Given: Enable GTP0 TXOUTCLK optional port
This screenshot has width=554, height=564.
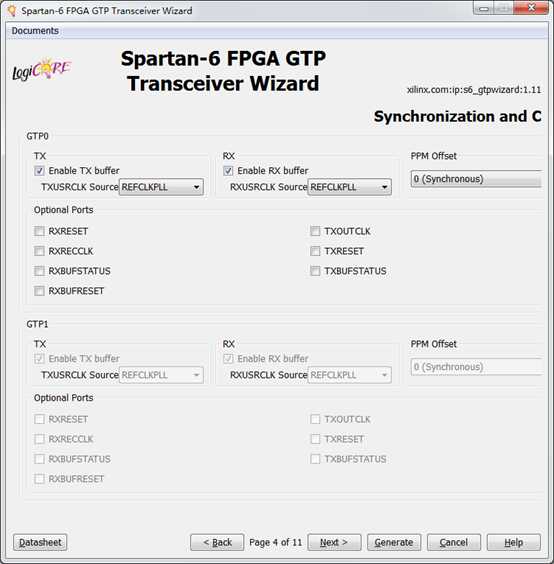Looking at the screenshot, I should pos(315,231).
